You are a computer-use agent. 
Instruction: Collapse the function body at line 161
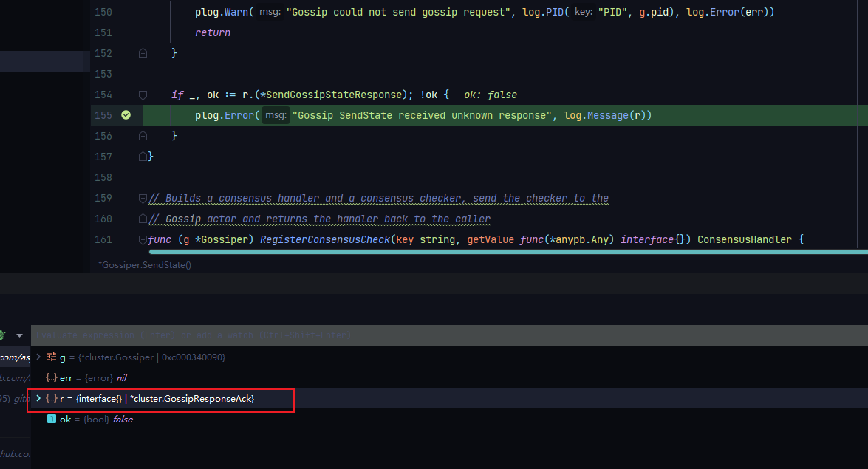(x=143, y=239)
